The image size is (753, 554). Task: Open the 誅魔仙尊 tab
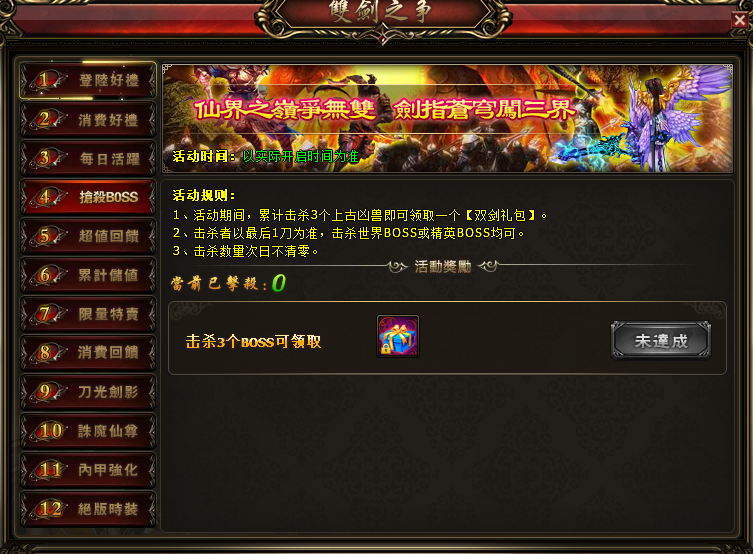[88, 431]
